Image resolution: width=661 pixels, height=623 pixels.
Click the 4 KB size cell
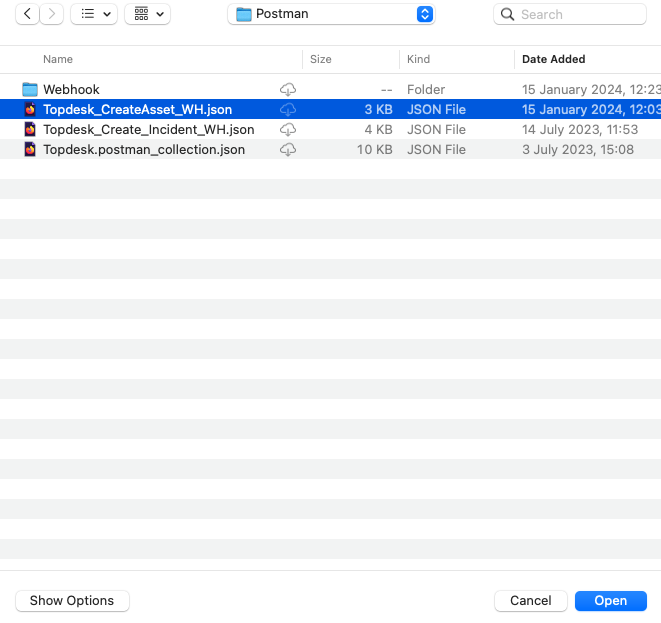[378, 129]
